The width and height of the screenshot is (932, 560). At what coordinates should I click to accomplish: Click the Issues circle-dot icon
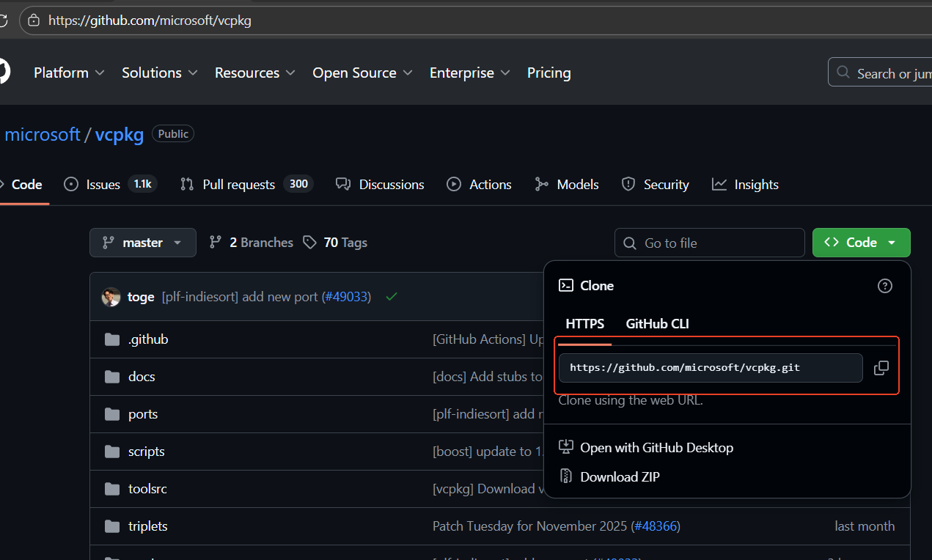[71, 185]
